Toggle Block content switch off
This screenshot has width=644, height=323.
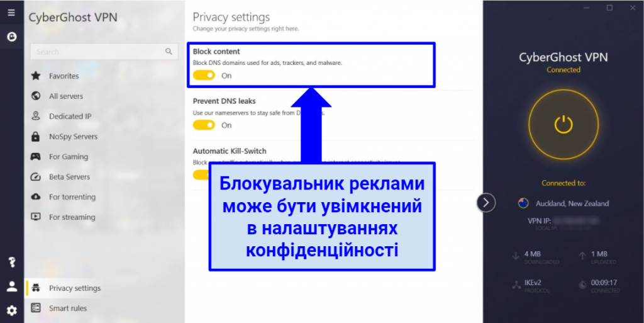click(x=204, y=75)
